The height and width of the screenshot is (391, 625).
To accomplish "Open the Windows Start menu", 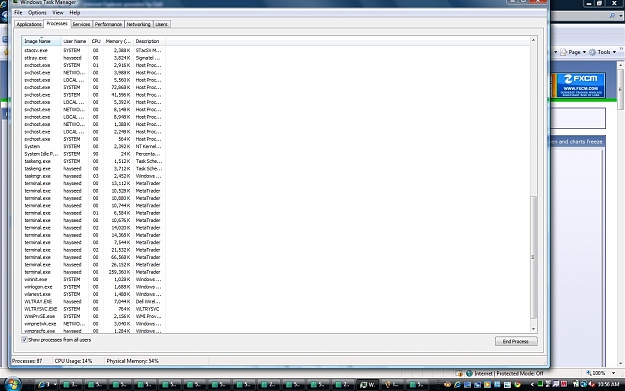I will point(12,384).
